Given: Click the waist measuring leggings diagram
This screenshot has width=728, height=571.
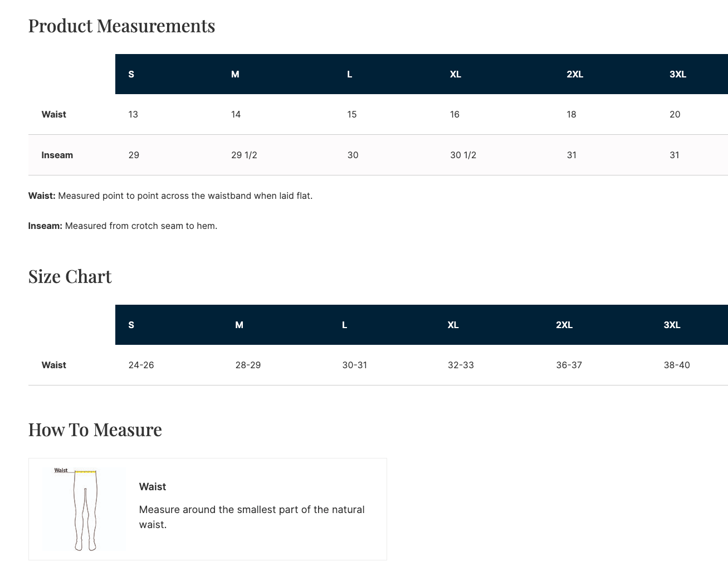Looking at the screenshot, I should 85,509.
